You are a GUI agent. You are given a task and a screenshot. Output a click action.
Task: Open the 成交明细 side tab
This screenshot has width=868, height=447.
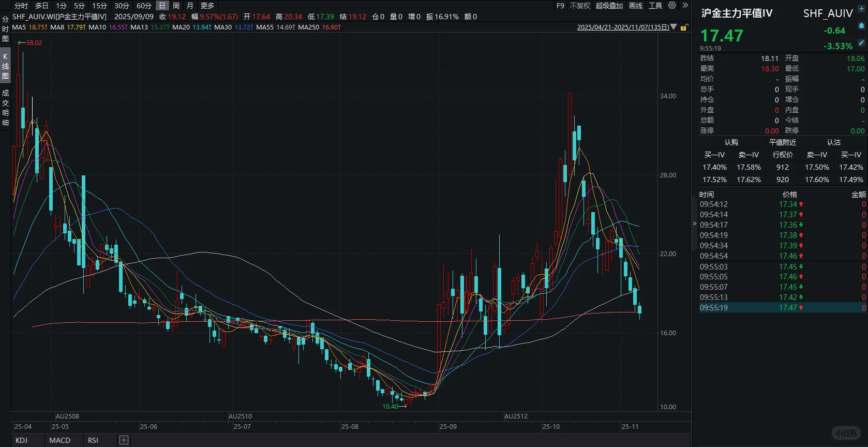pos(5,108)
